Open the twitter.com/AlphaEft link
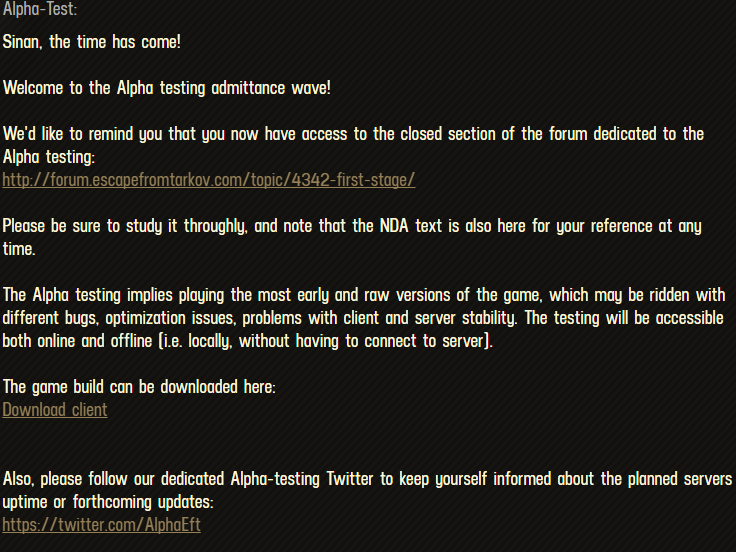This screenshot has height=552, width=736. coord(101,525)
